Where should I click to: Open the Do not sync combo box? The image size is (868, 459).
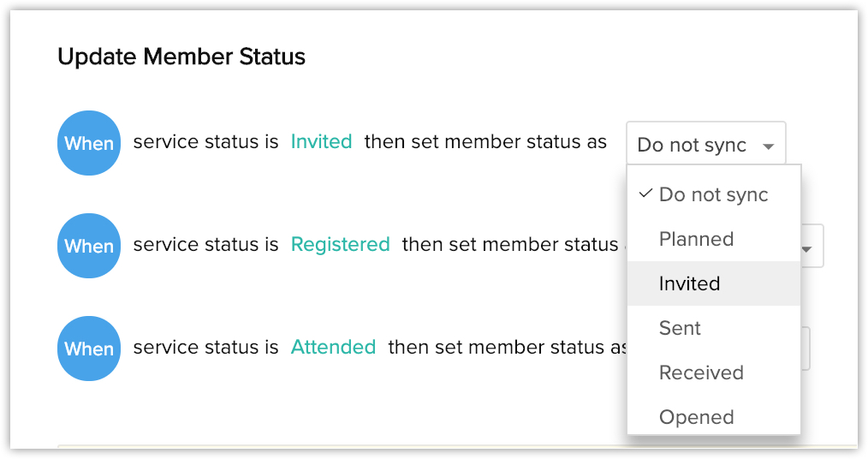[705, 145]
